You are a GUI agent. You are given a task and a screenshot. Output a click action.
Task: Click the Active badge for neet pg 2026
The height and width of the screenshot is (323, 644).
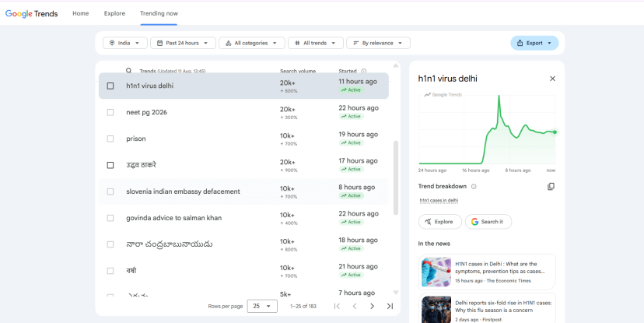point(351,116)
